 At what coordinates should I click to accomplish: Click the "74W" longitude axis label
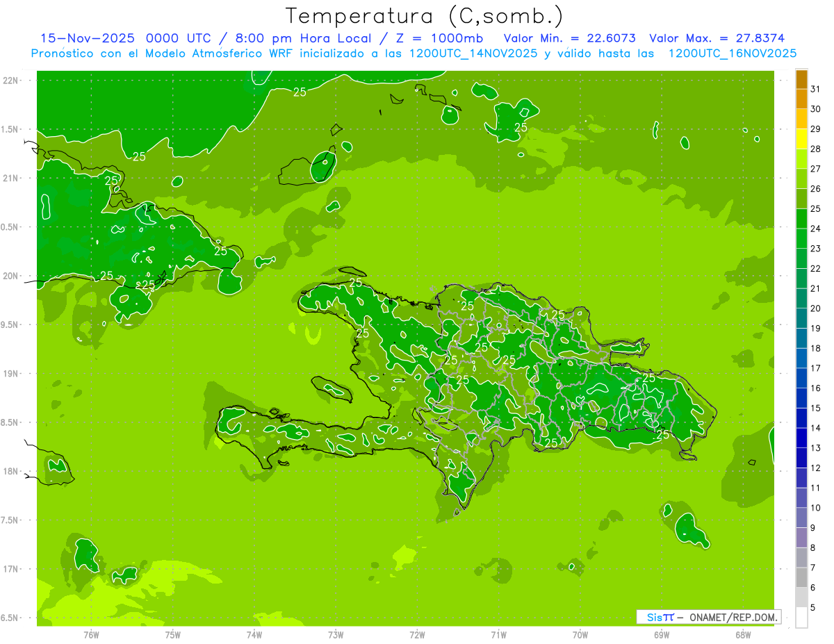(x=254, y=635)
